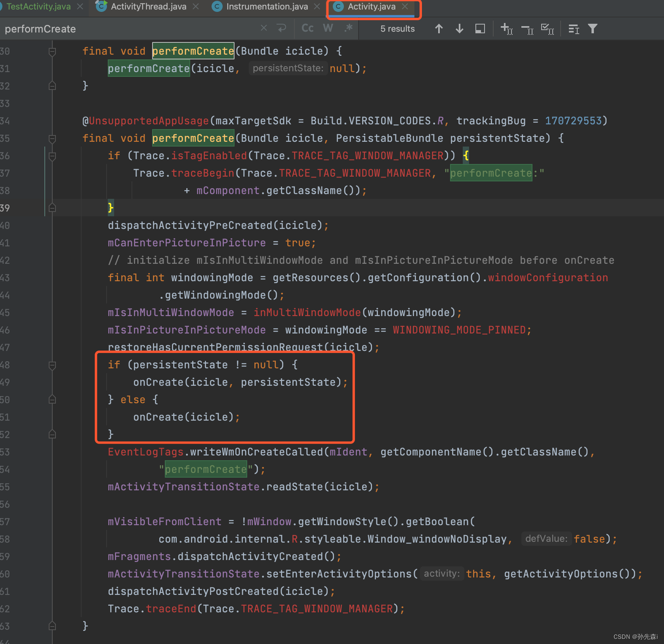Viewport: 664px width, 644px height.
Task: Close the Activity.java tab
Action: tap(405, 7)
